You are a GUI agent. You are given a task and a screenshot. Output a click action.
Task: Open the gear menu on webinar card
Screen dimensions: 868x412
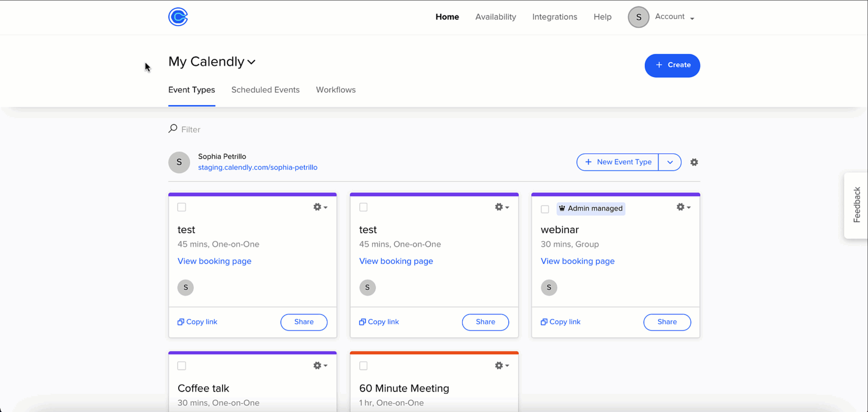click(684, 207)
